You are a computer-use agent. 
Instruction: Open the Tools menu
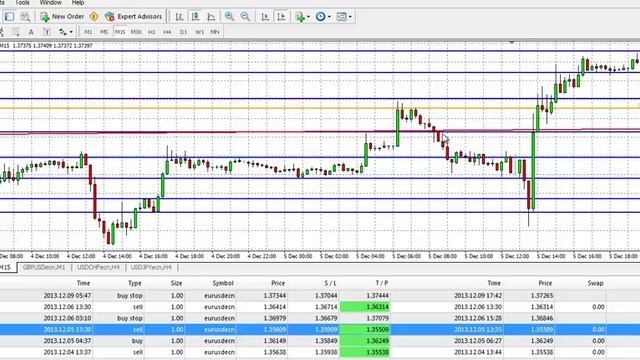[x=22, y=2]
